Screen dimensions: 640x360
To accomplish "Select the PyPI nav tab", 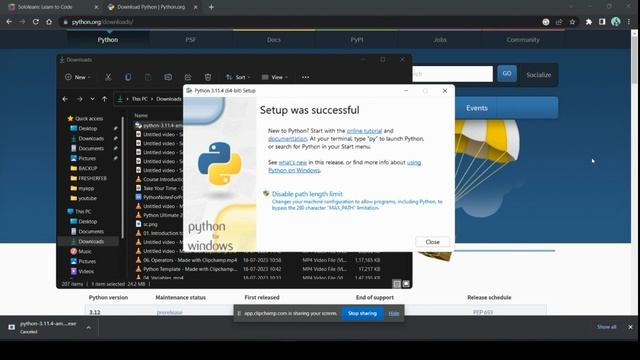I will [x=357, y=40].
